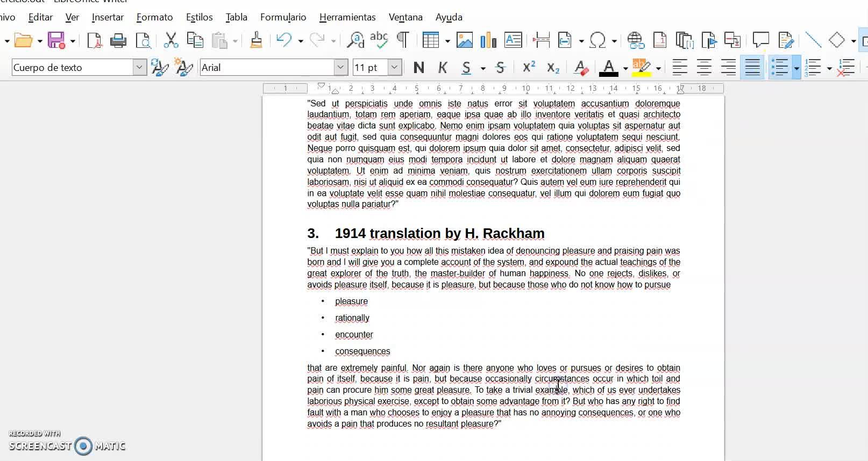Open Find and Replace tool

coord(355,40)
